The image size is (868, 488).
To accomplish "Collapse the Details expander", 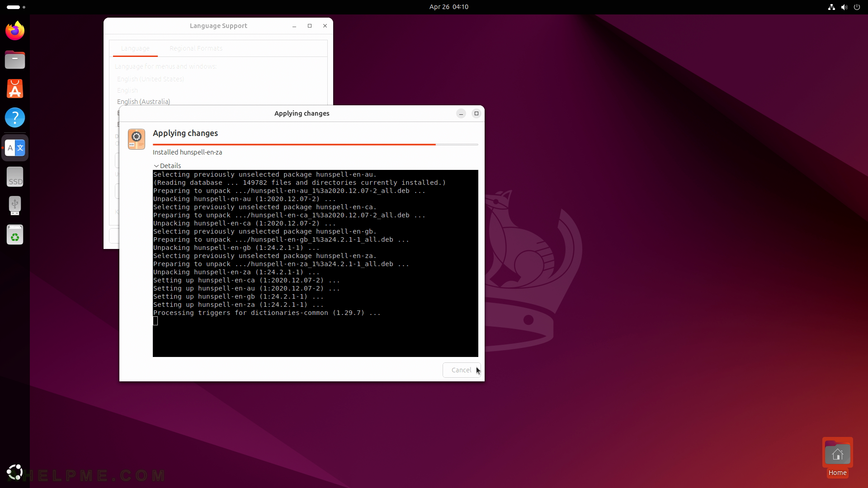I will coord(167,166).
